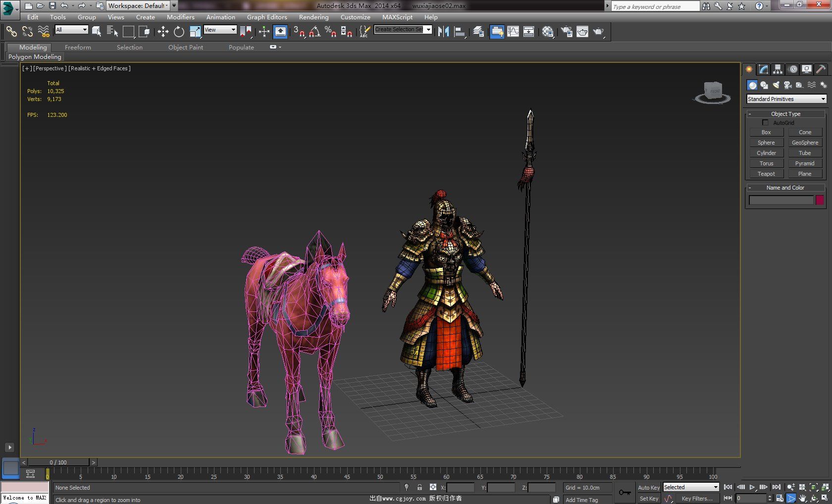This screenshot has width=832, height=504.
Task: Enable the AutoGrid checkbox
Action: coord(765,123)
